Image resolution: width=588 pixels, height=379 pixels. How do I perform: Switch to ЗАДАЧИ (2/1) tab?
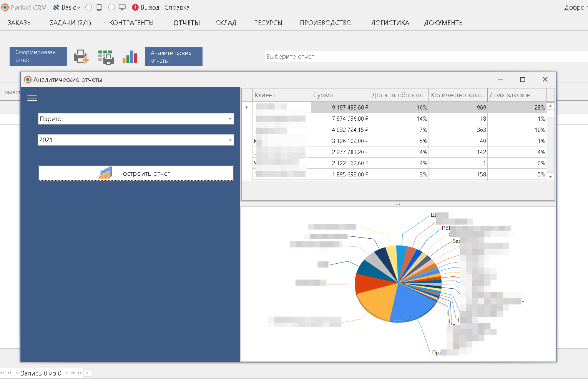[70, 23]
